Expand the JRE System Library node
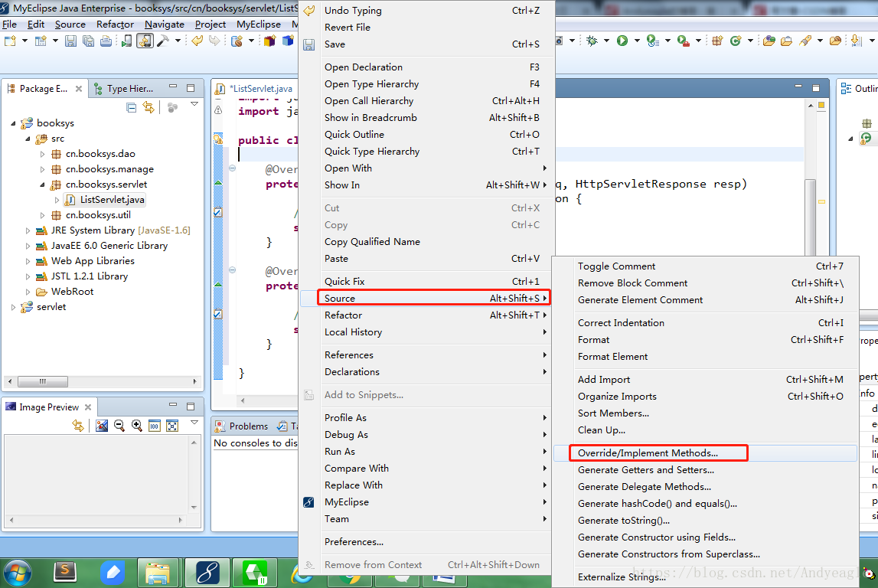 click(28, 230)
